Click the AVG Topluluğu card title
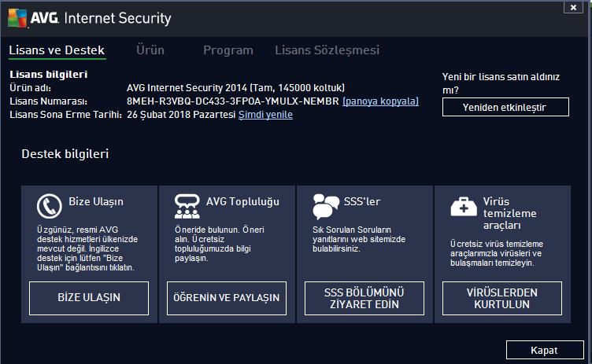Screen dimensions: 592x364 (x=242, y=201)
